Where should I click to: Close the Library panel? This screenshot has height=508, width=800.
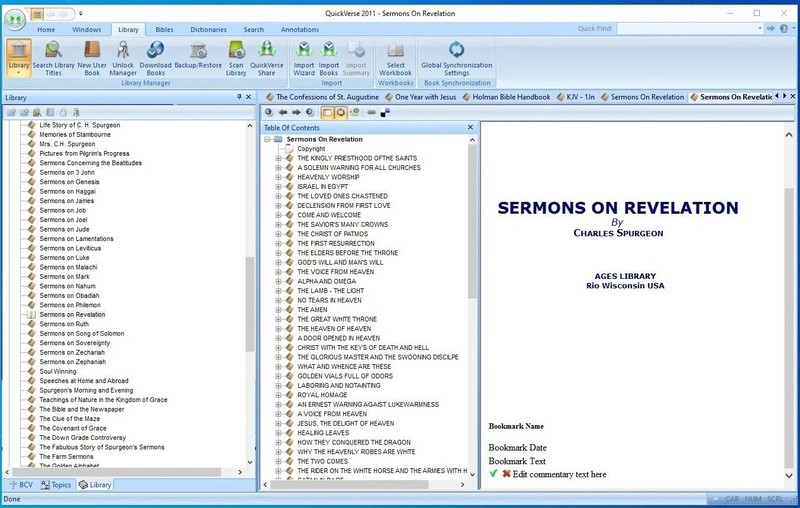coord(248,97)
